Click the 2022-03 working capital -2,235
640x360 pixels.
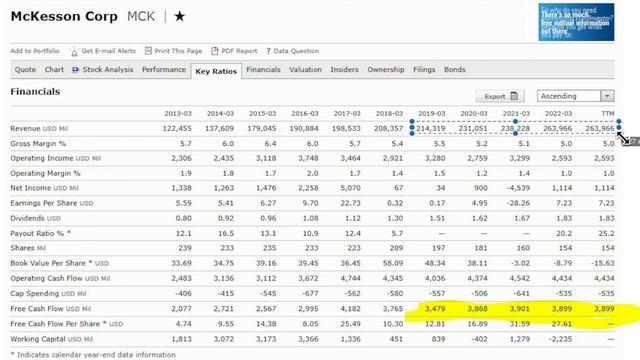point(560,339)
